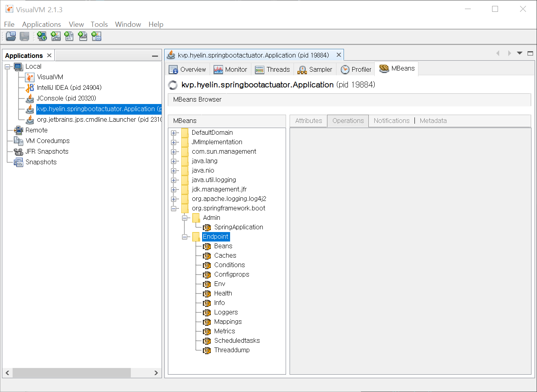Expand the com.sun.management folder
The height and width of the screenshot is (392, 537).
pyautogui.click(x=173, y=152)
